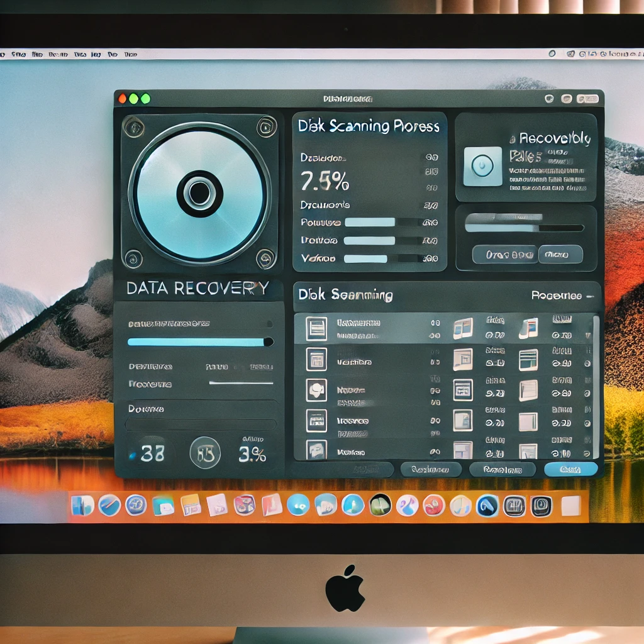Click the blue progress bar in Data Recovery panel

click(195, 343)
